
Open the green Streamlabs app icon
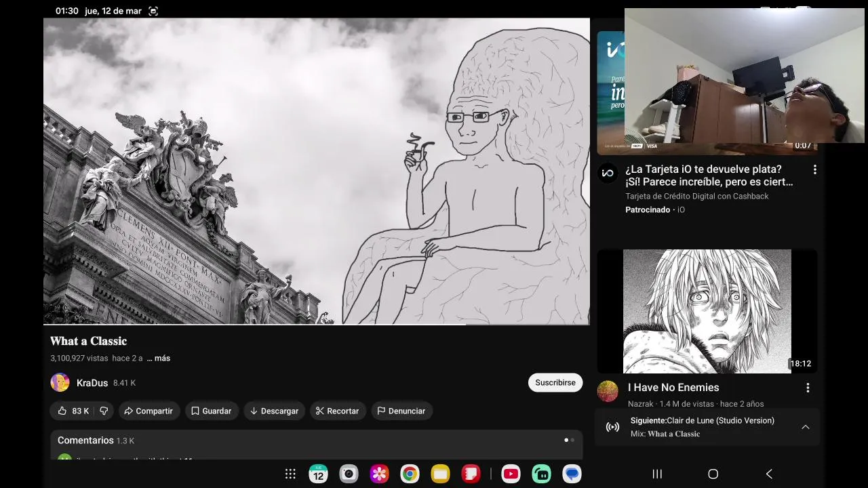(541, 474)
